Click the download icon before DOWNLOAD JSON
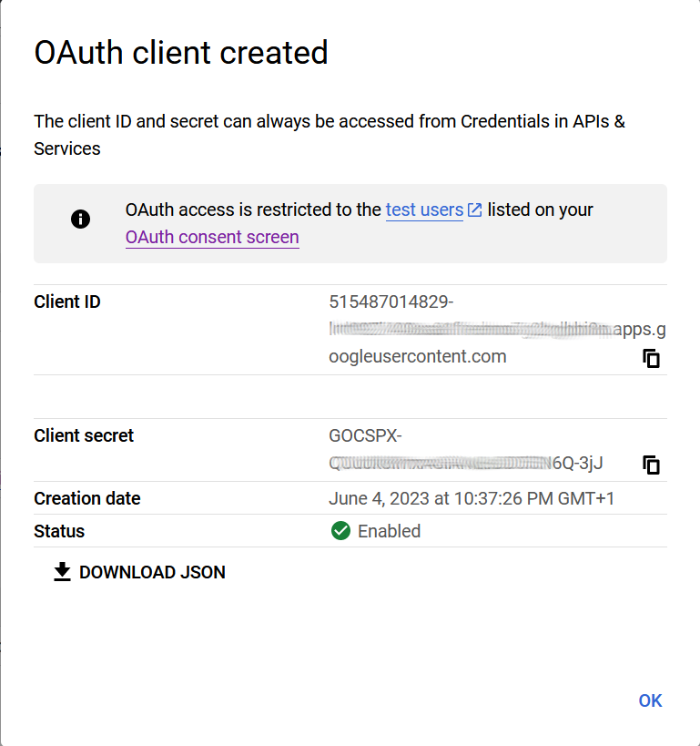 [x=61, y=571]
